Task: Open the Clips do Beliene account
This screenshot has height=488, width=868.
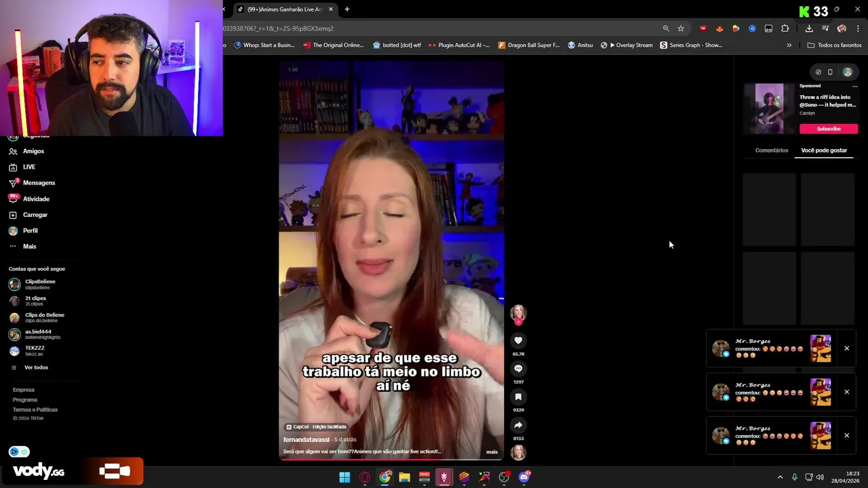Action: pos(37,317)
